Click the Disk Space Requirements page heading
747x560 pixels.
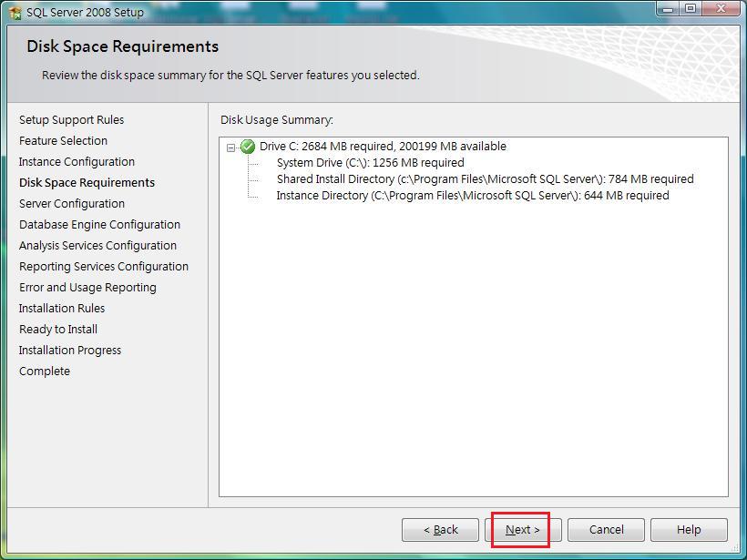[x=122, y=46]
